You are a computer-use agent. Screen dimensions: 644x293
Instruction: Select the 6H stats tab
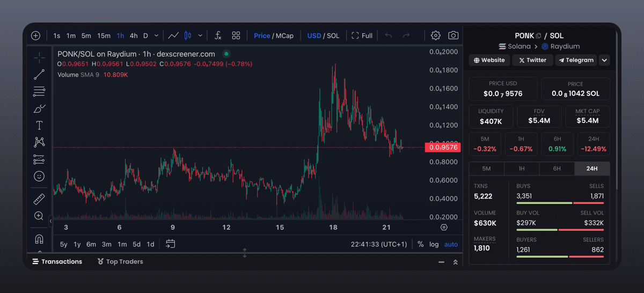557,169
